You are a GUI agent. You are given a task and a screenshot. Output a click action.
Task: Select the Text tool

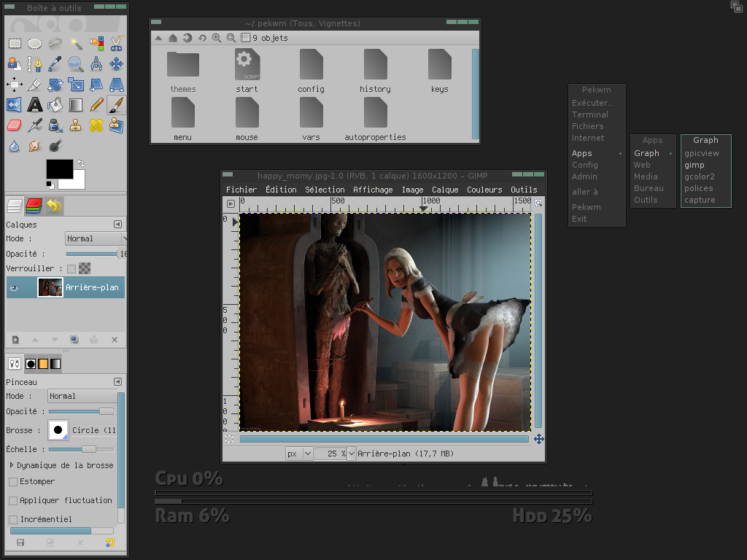click(35, 105)
